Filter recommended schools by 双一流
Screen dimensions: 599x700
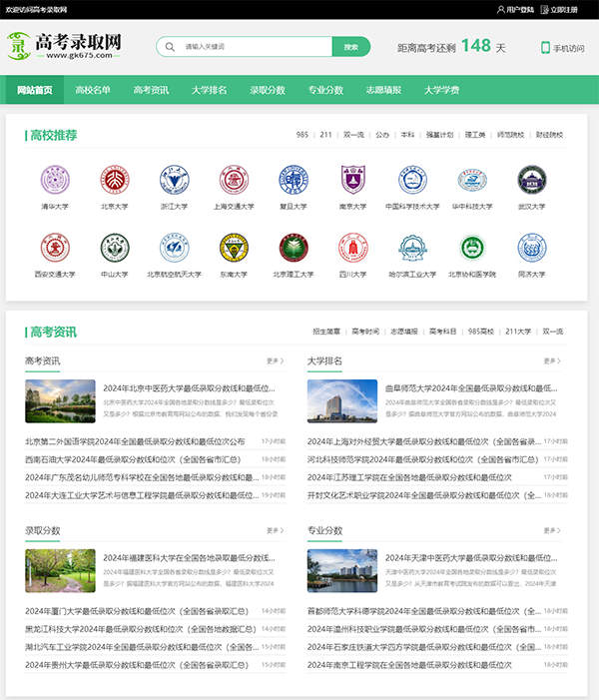pyautogui.click(x=353, y=135)
